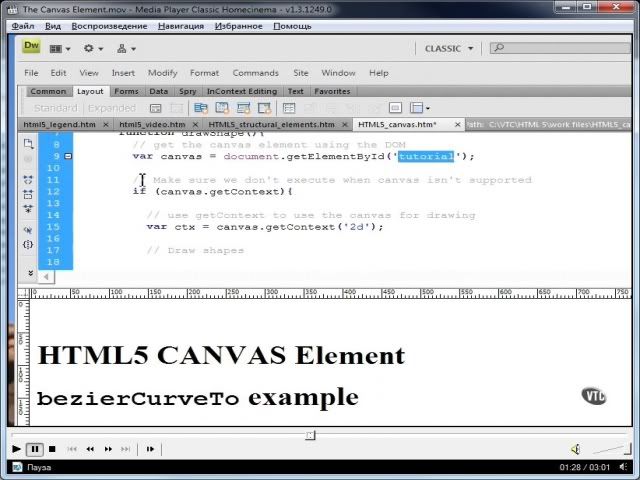
Task: Click the Expand All coding icon
Action: click(x=28, y=209)
